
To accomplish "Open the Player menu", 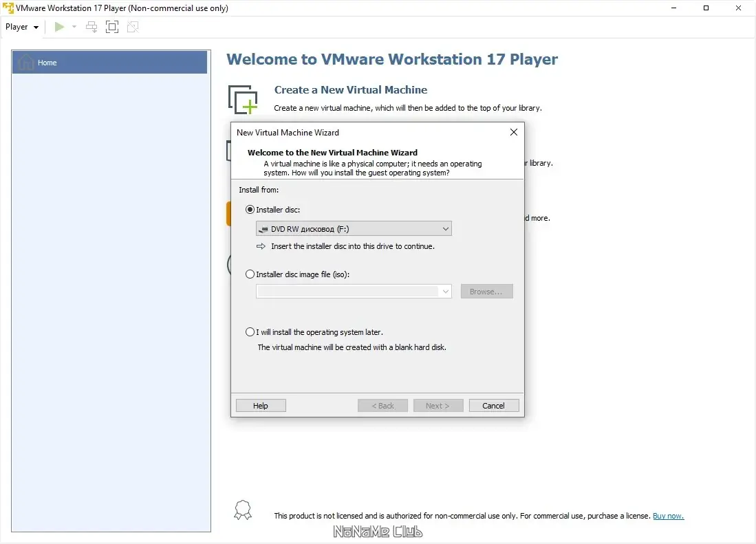I will coord(22,27).
